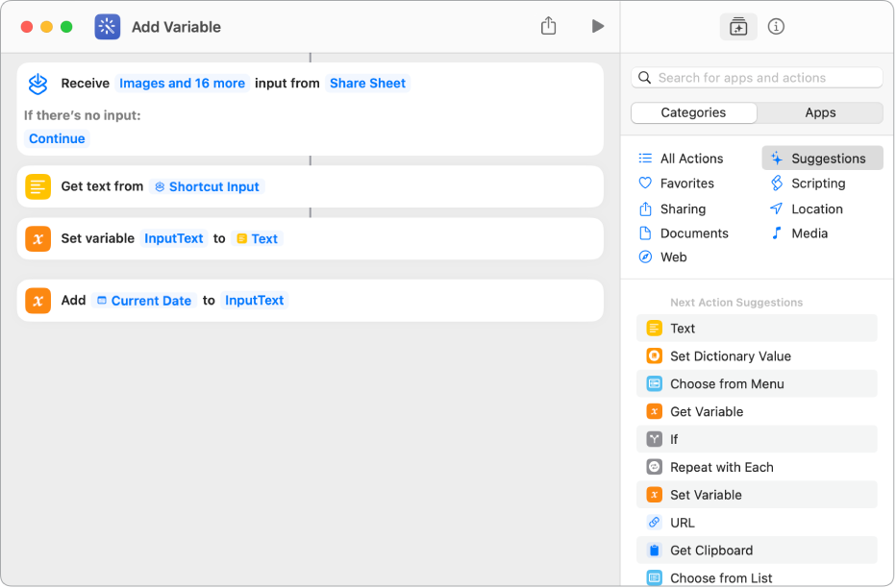The height and width of the screenshot is (588, 896).
Task: Add the Choose from Menu action
Action: click(x=726, y=383)
